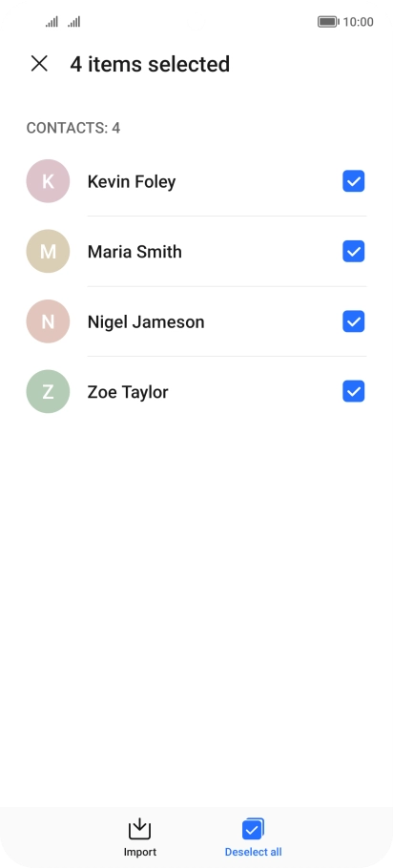Tap Zoe Taylor's Z avatar
The image size is (393, 868).
point(48,391)
